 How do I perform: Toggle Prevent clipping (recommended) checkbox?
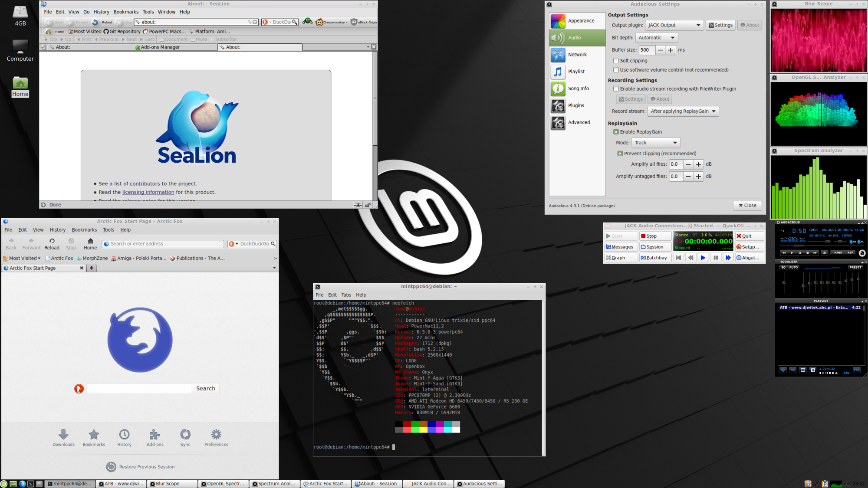click(620, 154)
